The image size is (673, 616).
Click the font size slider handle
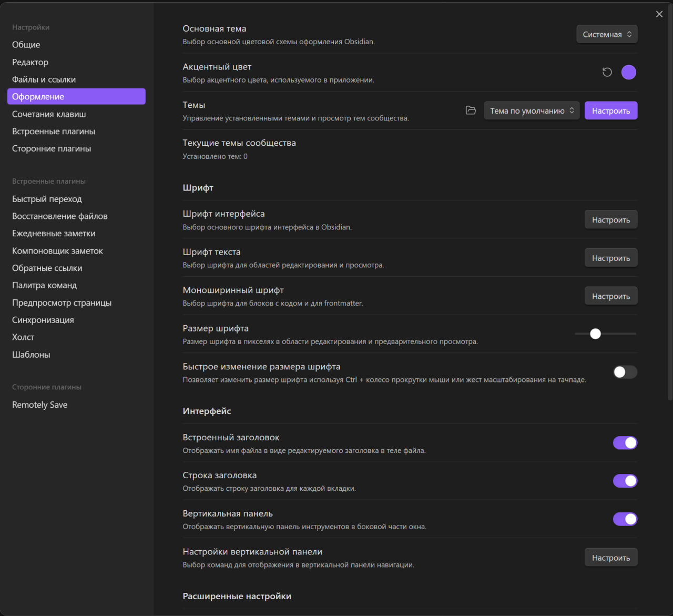pyautogui.click(x=595, y=334)
